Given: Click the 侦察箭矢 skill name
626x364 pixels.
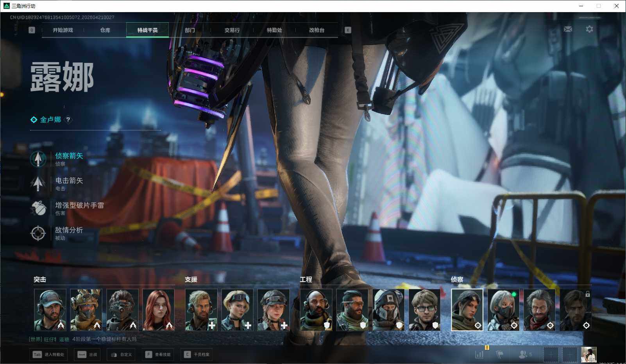Looking at the screenshot, I should pyautogui.click(x=69, y=156).
